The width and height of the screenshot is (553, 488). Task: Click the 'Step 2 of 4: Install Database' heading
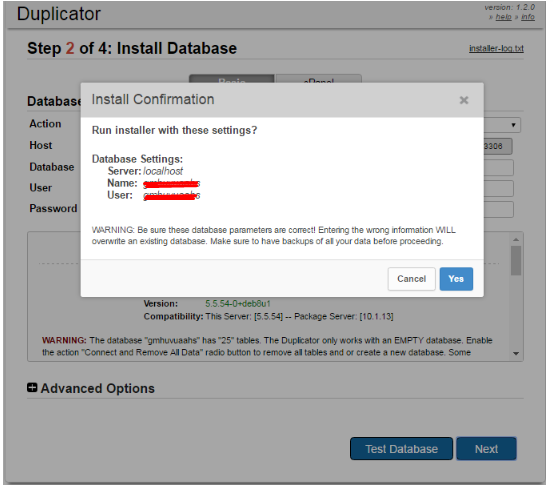coord(133,49)
